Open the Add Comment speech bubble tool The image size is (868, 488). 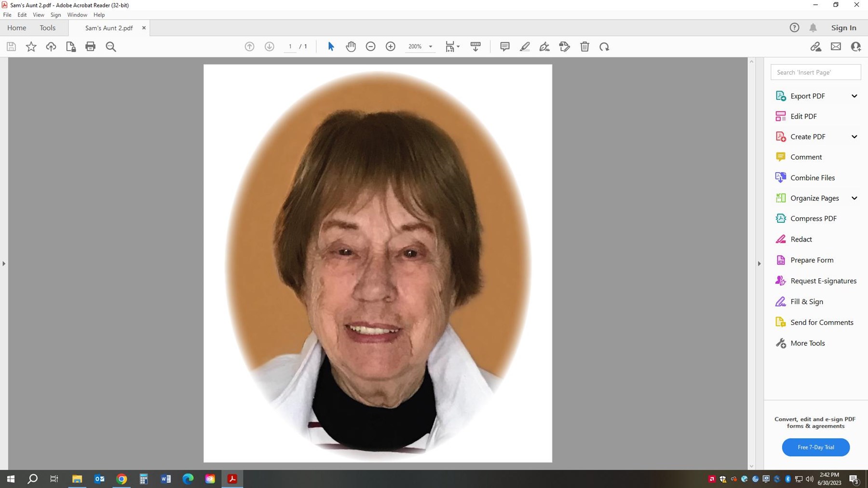[x=504, y=46]
